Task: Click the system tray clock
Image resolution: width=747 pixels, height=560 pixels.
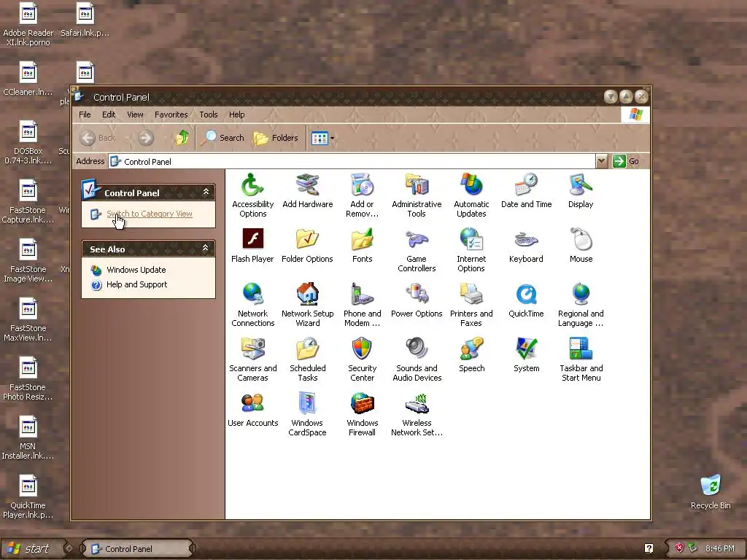Action: coord(720,548)
